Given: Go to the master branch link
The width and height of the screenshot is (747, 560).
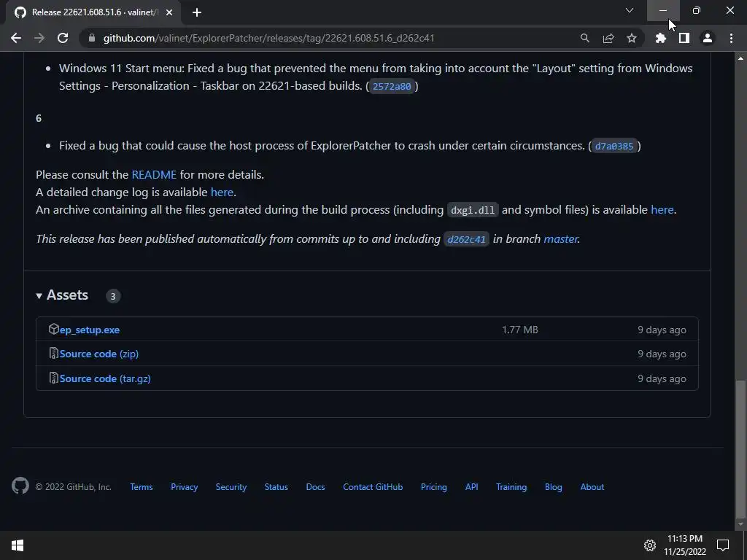Looking at the screenshot, I should pyautogui.click(x=561, y=239).
